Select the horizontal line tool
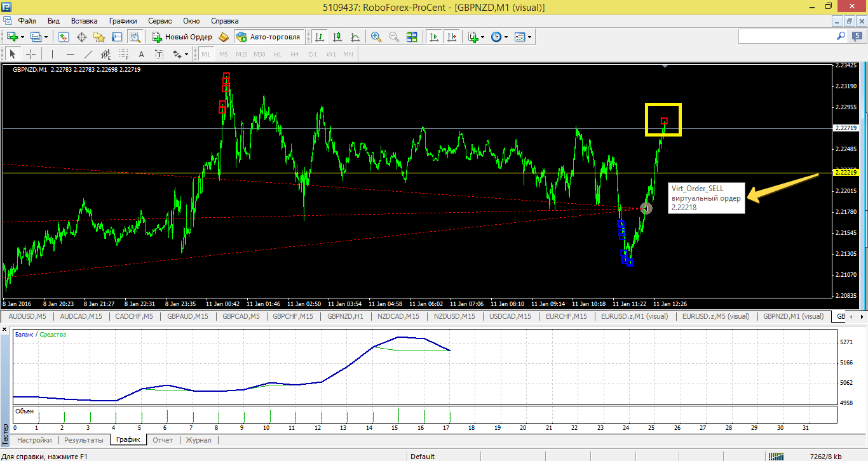 (x=71, y=54)
